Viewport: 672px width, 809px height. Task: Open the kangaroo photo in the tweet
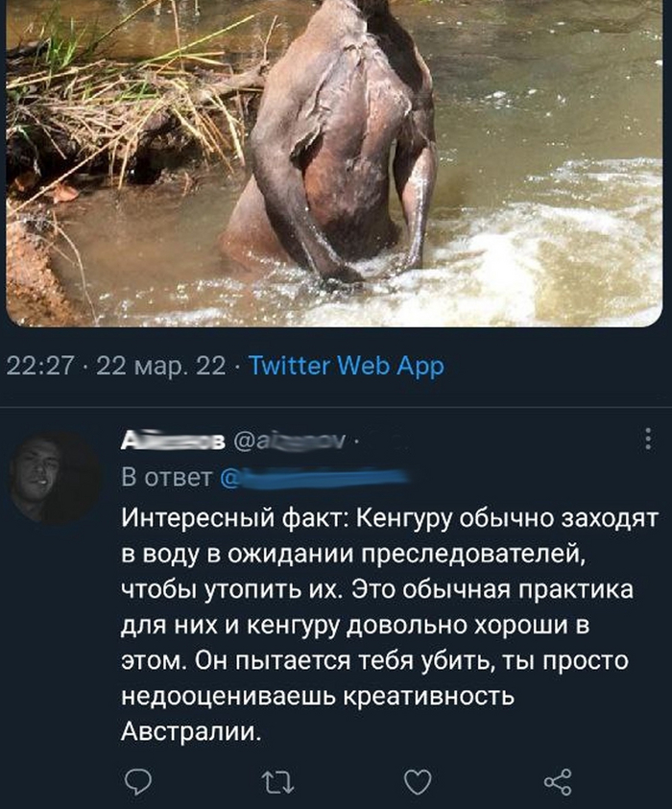(334, 163)
